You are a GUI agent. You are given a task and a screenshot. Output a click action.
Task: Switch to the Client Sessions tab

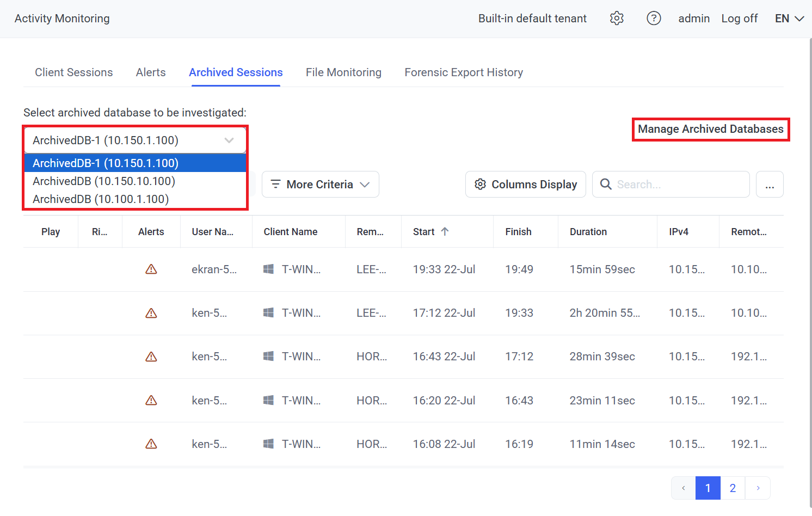[74, 72]
